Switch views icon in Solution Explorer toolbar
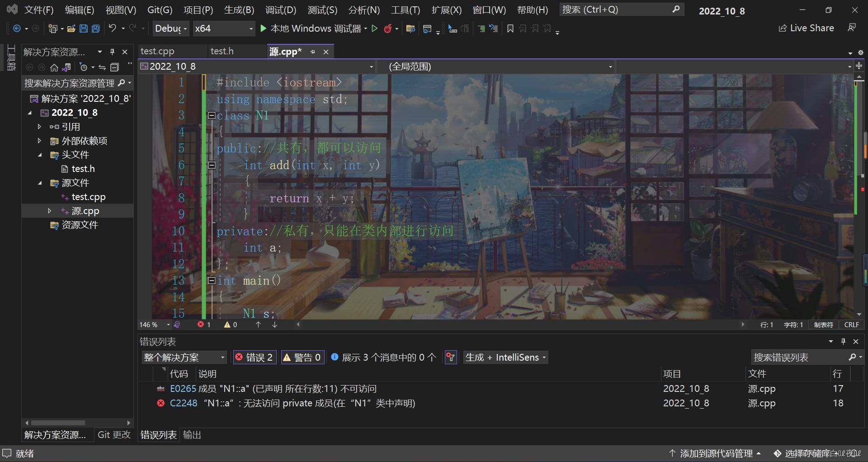This screenshot has height=462, width=868. (x=66, y=67)
